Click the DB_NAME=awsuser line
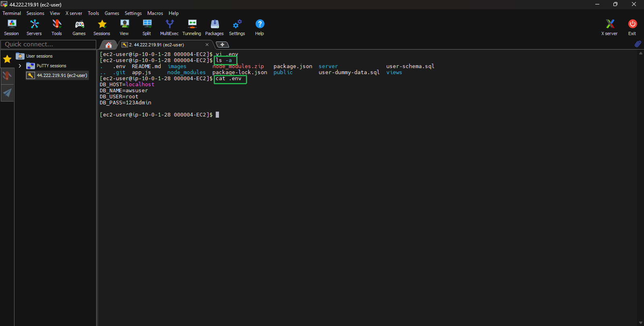644x326 pixels. 124,91
